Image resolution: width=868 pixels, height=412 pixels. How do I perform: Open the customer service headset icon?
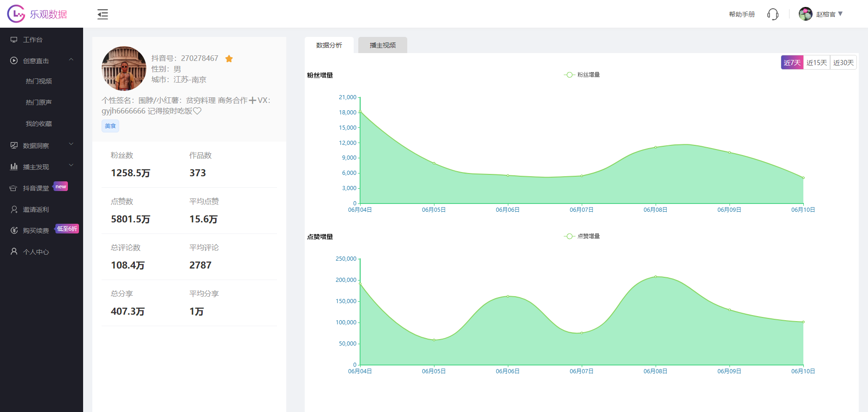[x=773, y=14]
